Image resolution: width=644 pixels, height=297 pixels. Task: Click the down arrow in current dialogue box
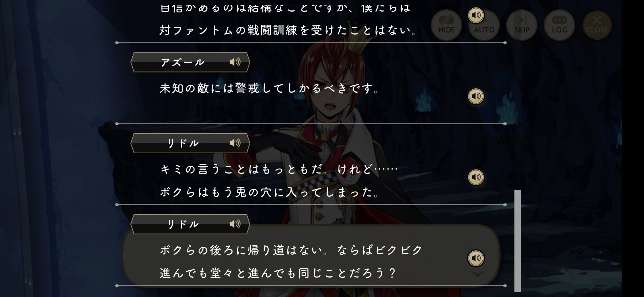pyautogui.click(x=478, y=274)
